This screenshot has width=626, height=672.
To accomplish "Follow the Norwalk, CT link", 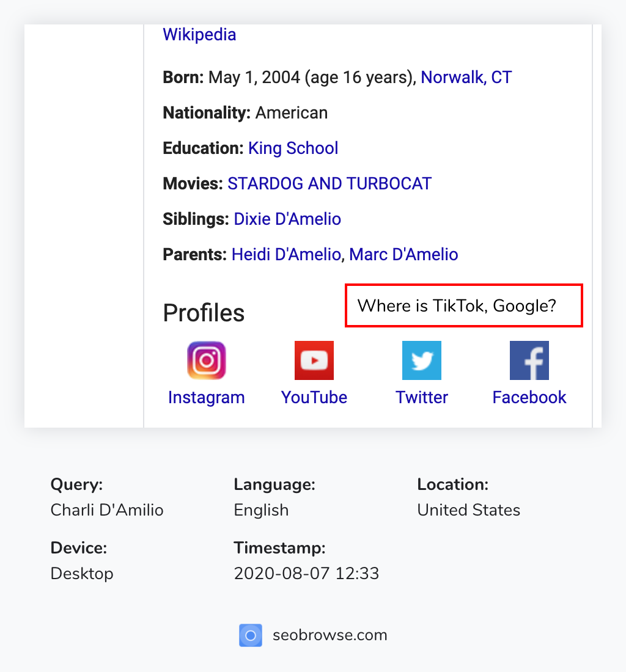I will pyautogui.click(x=466, y=77).
